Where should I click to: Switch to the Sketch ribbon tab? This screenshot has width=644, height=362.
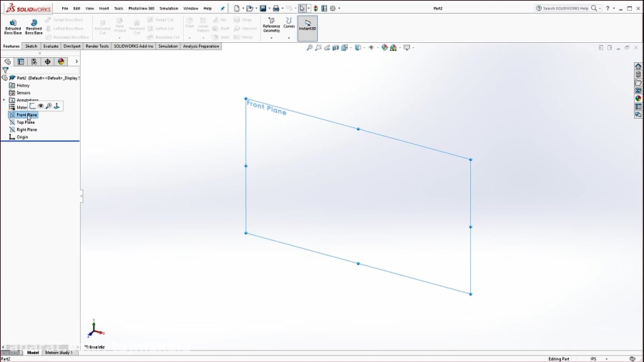coord(31,47)
